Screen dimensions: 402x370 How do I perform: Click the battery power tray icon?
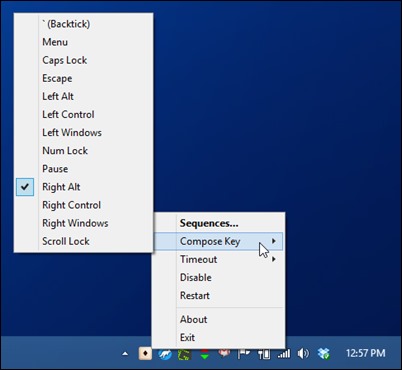264,354
